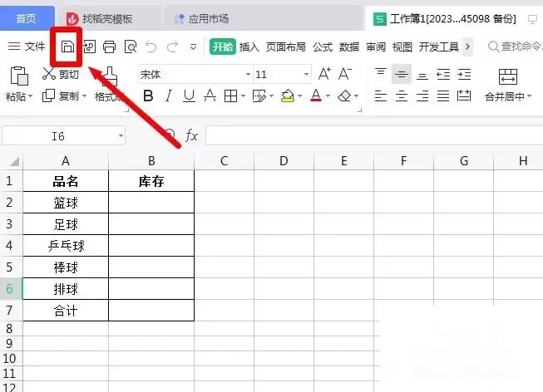The image size is (543, 392).
Task: Click the Save icon in quick toolbar
Action: click(67, 47)
